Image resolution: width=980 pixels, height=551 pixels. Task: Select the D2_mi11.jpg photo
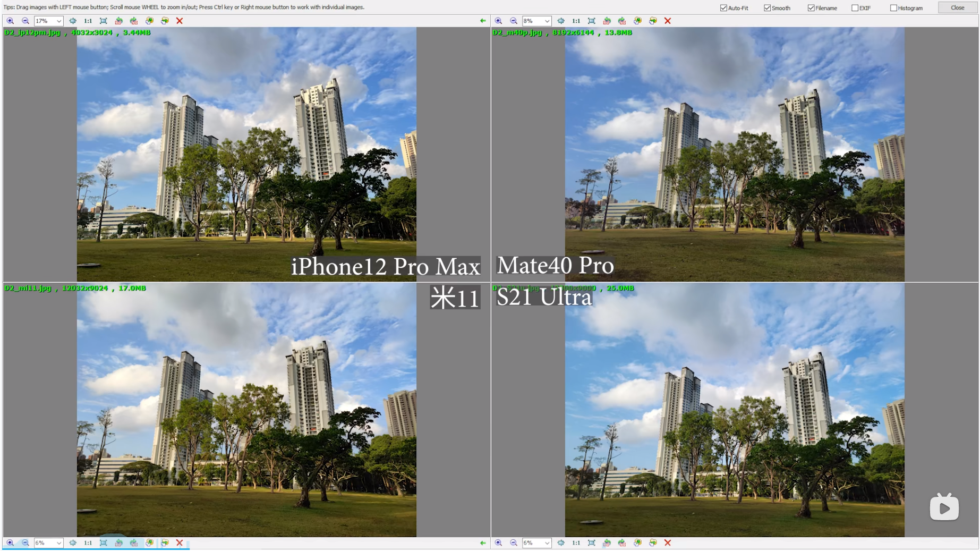[x=246, y=410]
